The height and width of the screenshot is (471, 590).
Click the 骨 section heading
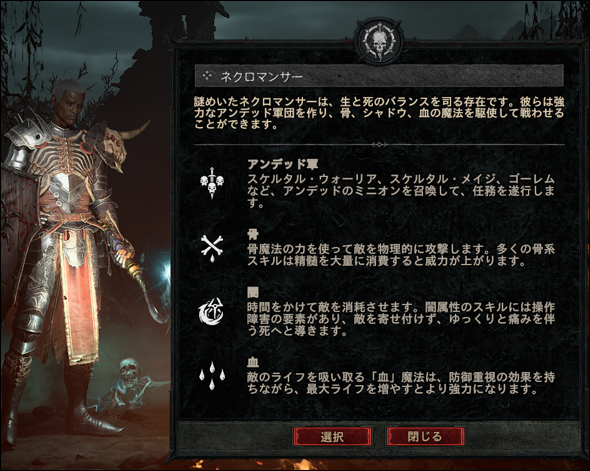pos(252,234)
